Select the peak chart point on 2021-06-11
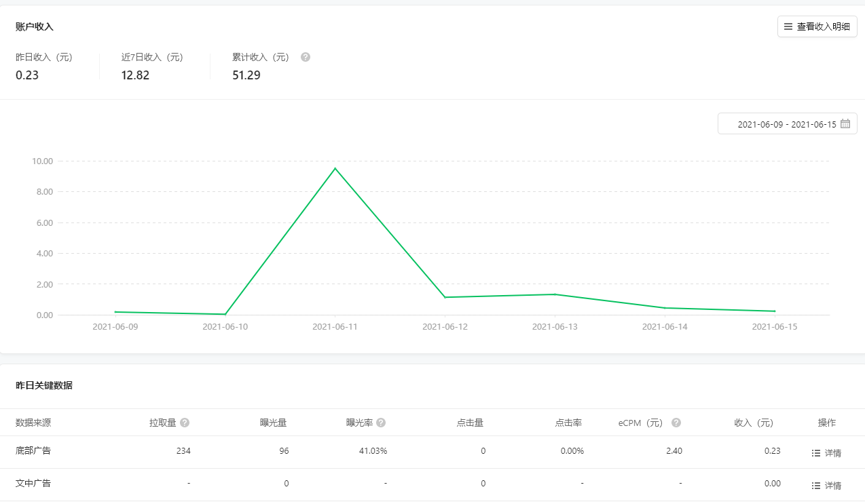 point(335,168)
